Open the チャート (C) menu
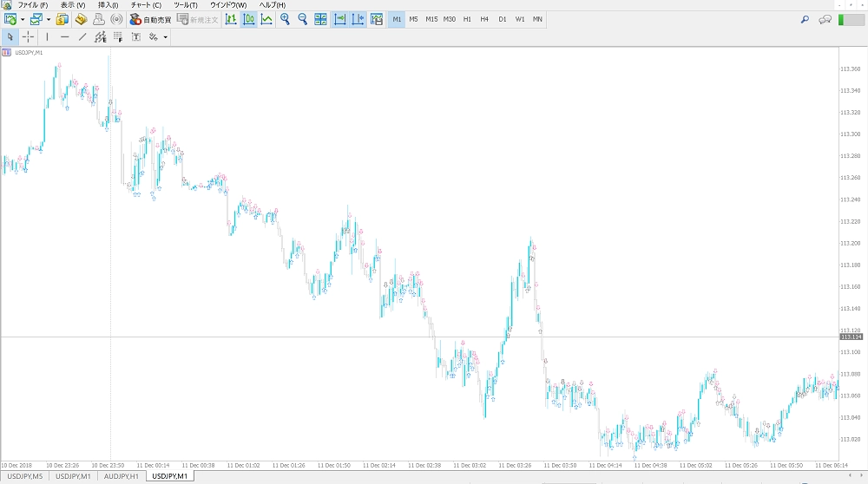 coord(146,5)
